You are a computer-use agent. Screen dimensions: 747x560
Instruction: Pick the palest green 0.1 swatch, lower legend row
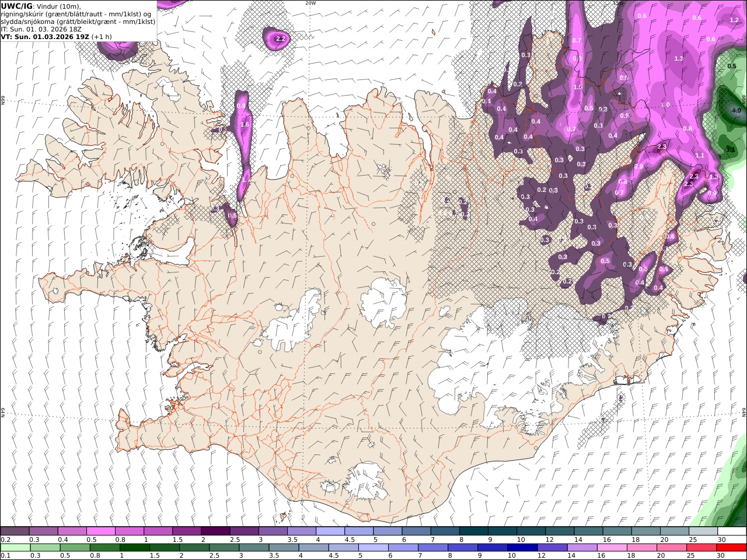[x=15, y=548]
